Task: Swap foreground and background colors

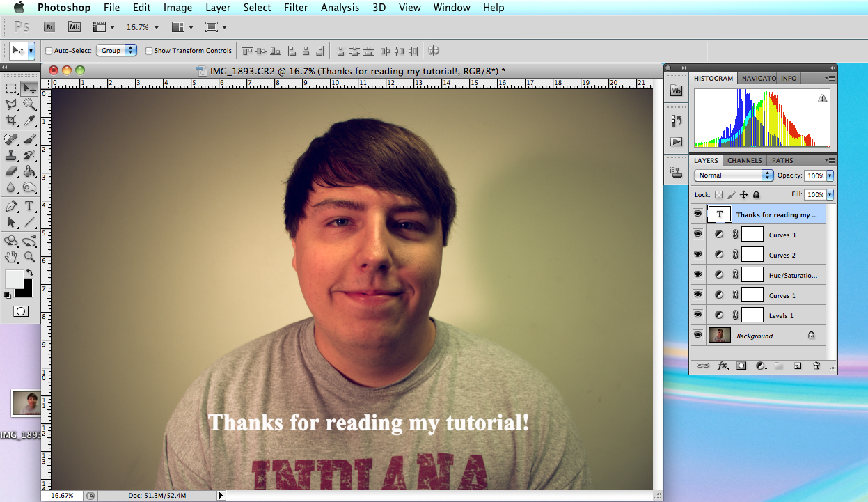Action: pyautogui.click(x=29, y=272)
